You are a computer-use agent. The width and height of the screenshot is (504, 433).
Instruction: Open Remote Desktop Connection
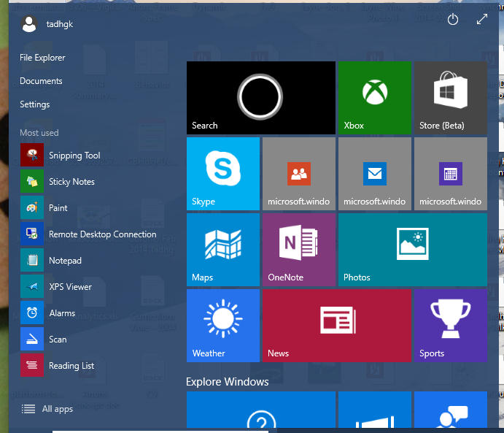[102, 234]
